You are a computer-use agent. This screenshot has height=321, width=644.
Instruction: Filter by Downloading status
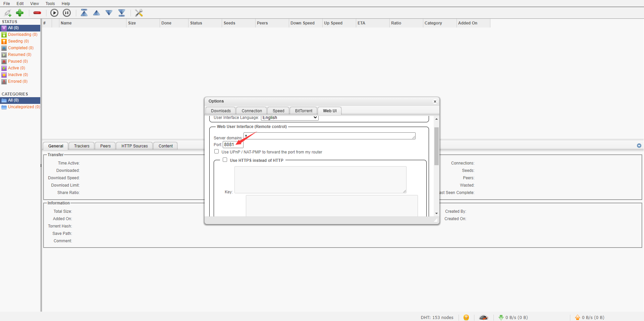click(20, 35)
